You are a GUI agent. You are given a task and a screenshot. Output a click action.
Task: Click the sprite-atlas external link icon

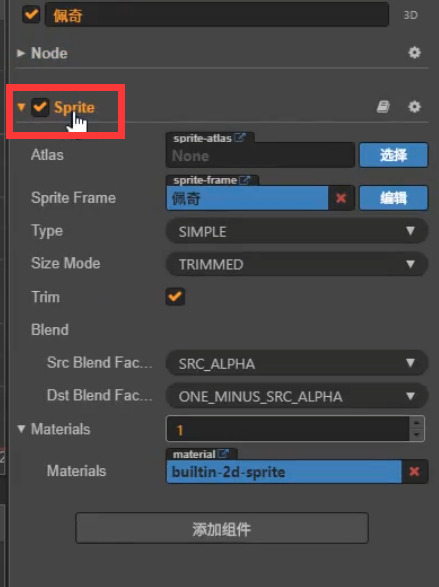(240, 138)
